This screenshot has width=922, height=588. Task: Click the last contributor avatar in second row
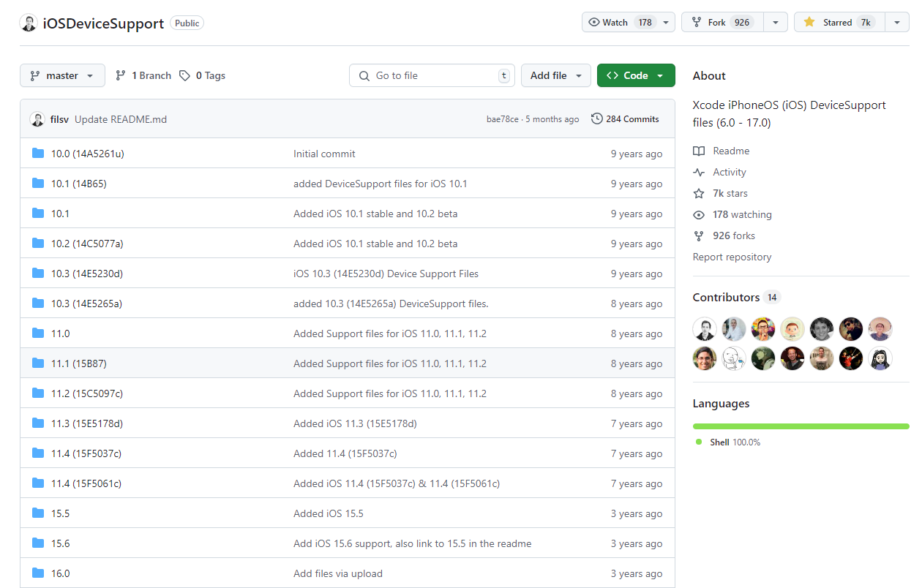880,358
